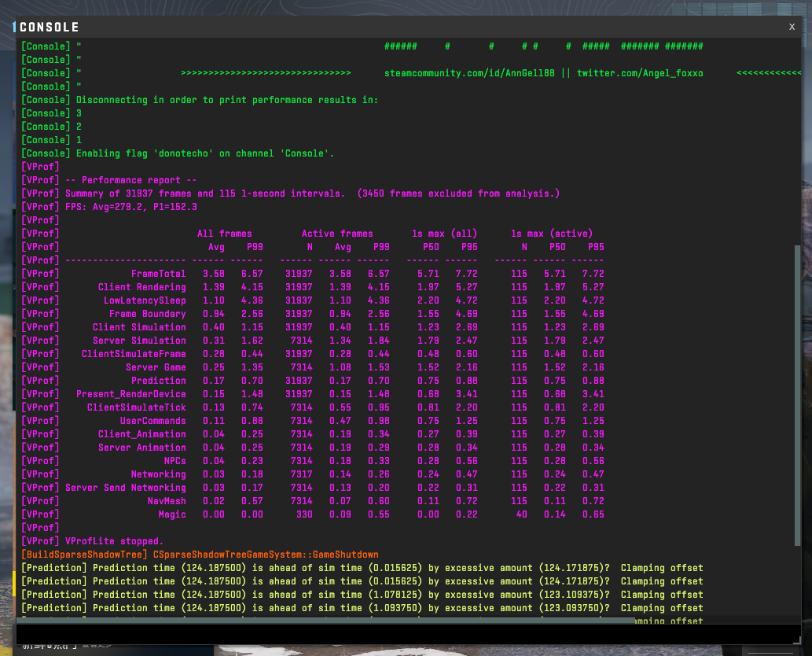Click the twitter.com/Angel_foxxo text
Image resolution: width=812 pixels, height=656 pixels.
(x=640, y=73)
